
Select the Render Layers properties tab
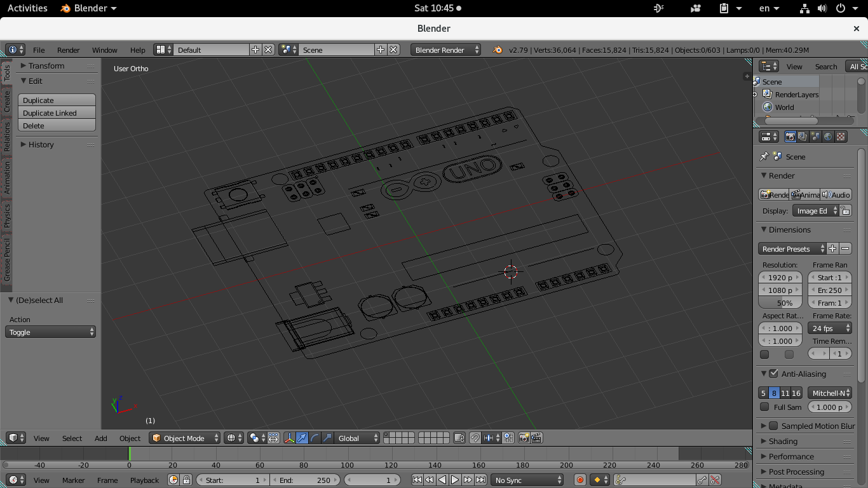pyautogui.click(x=803, y=137)
